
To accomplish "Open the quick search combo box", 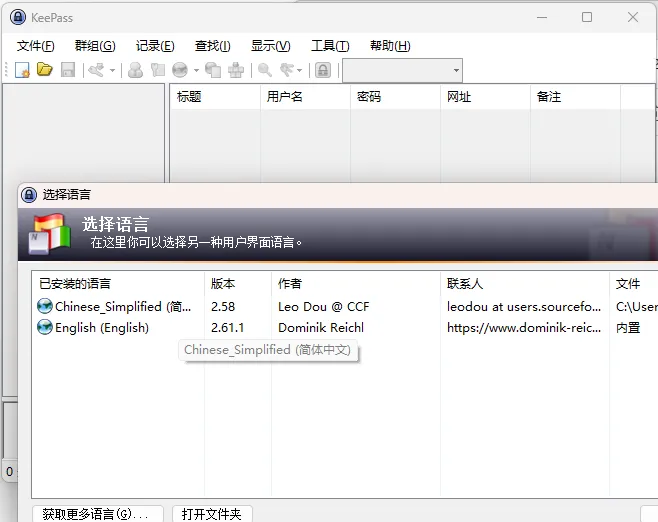I will pos(402,70).
